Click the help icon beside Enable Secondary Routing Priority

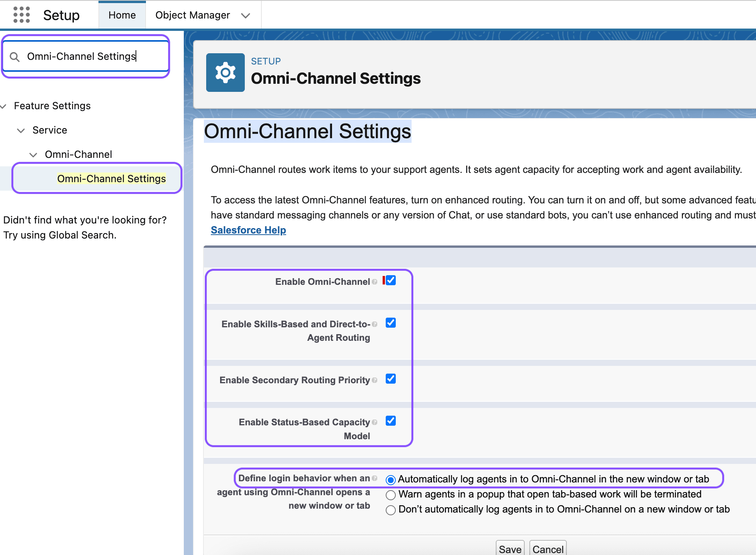tap(375, 380)
